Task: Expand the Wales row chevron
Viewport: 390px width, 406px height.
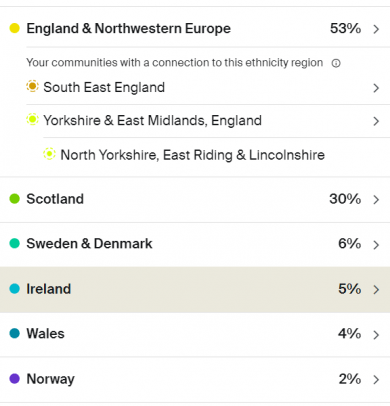Action: (x=376, y=335)
